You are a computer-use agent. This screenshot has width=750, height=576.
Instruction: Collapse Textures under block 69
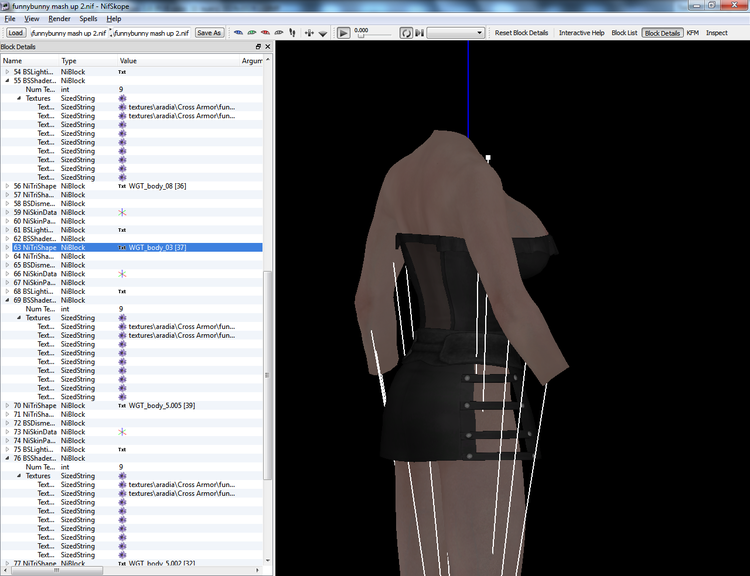coord(19,318)
